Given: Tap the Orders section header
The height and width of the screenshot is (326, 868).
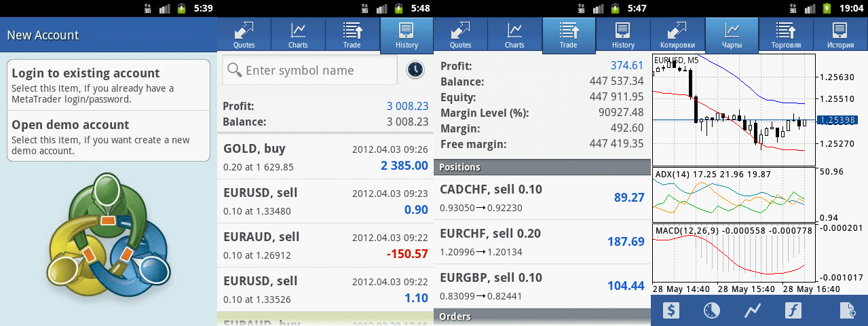Looking at the screenshot, I should pyautogui.click(x=542, y=316).
